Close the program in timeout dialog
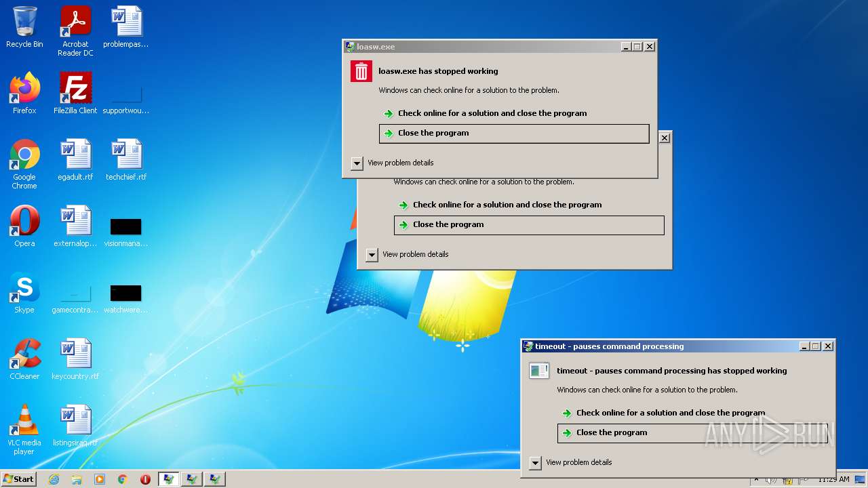Screen dimensions: 868x488 692,433
